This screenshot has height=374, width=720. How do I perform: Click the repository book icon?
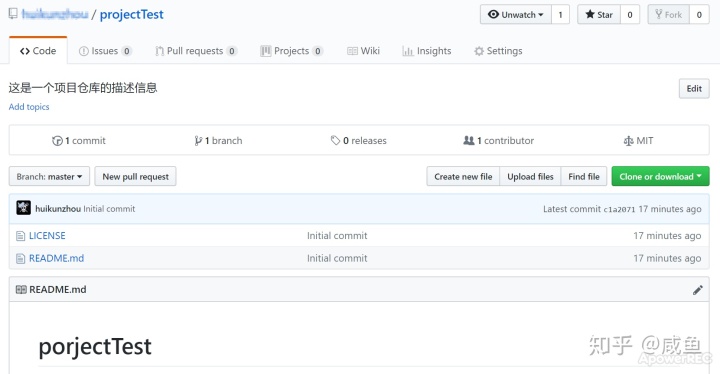click(13, 14)
